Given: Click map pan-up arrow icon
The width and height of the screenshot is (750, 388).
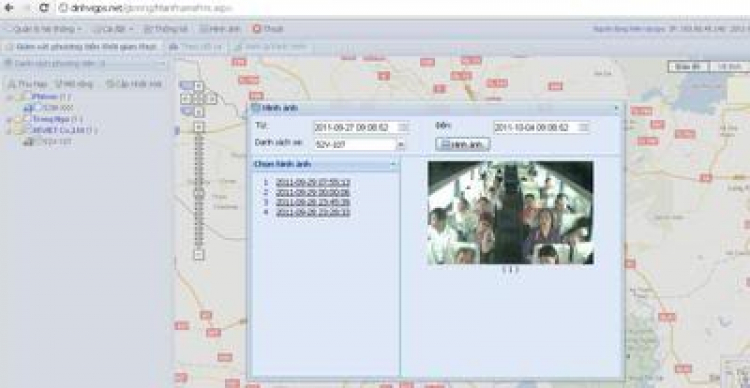Looking at the screenshot, I should point(199,87).
